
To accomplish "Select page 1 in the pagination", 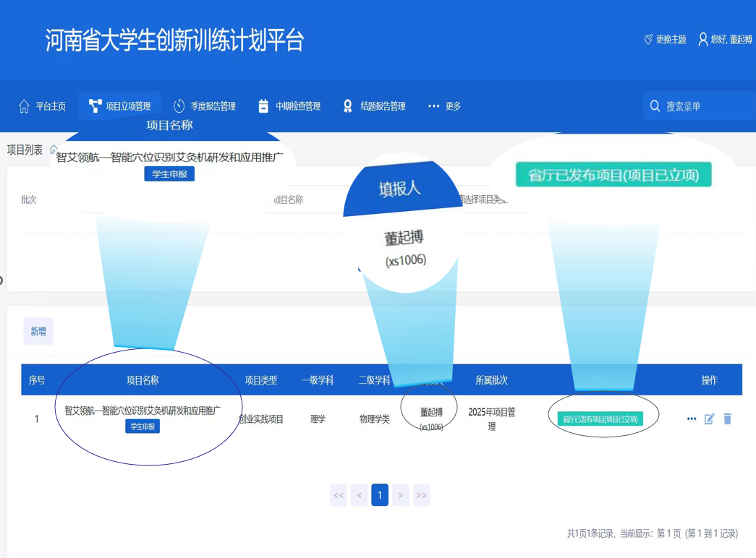I will [x=380, y=495].
